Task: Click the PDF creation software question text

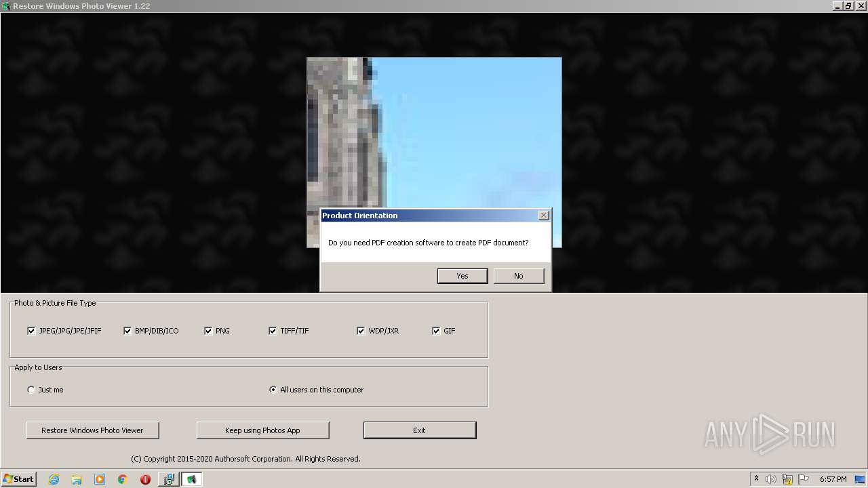Action: point(428,243)
